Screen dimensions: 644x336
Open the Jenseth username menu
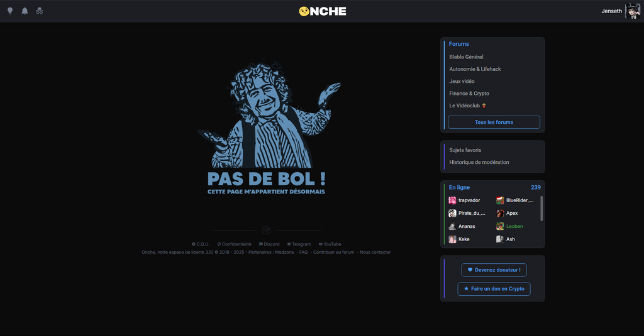(611, 11)
